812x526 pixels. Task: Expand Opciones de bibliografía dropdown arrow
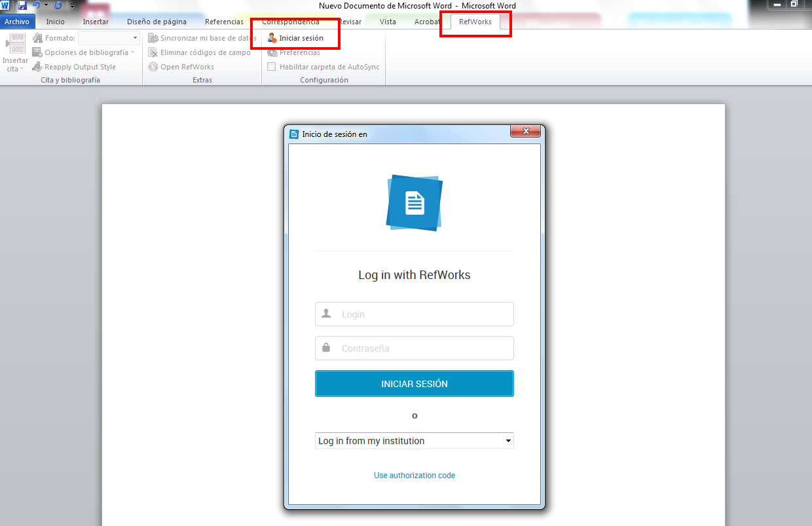(132, 52)
